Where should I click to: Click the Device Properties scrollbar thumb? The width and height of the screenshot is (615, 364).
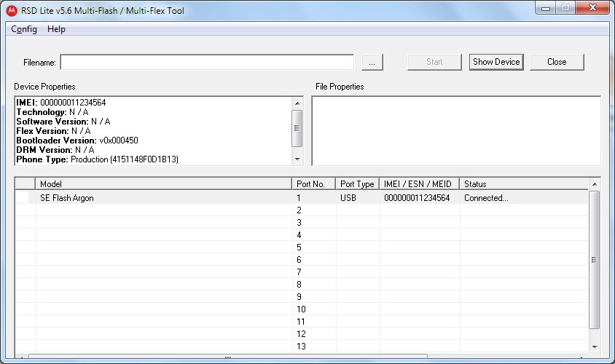coord(297,128)
